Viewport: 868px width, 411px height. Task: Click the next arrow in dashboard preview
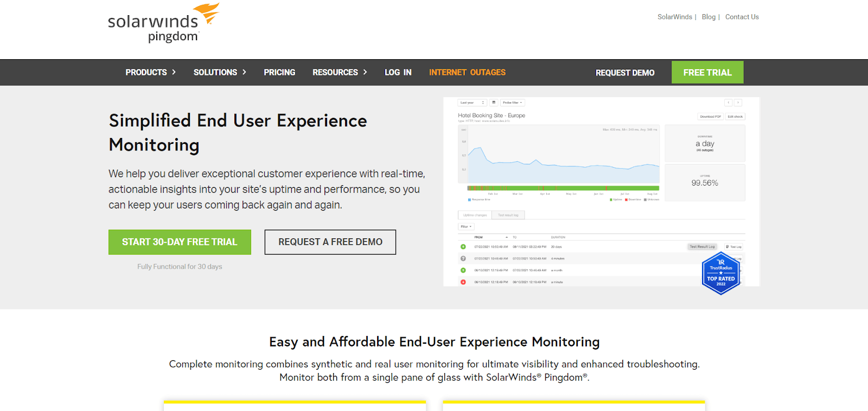[x=738, y=103]
